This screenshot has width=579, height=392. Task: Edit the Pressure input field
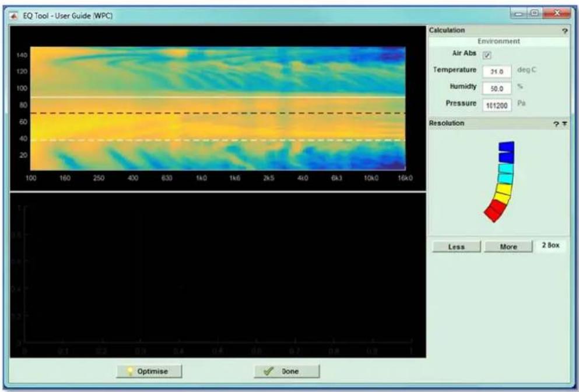pos(497,105)
